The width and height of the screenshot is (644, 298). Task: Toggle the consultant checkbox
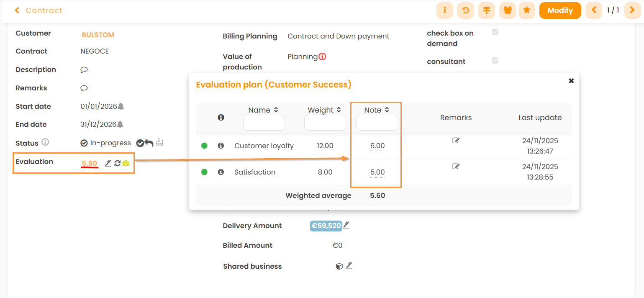pyautogui.click(x=495, y=61)
